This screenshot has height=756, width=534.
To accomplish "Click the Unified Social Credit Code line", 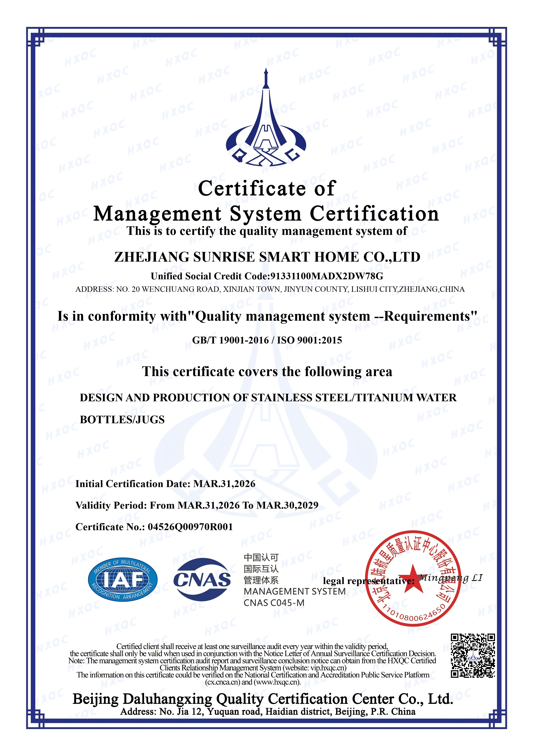I will click(x=267, y=276).
